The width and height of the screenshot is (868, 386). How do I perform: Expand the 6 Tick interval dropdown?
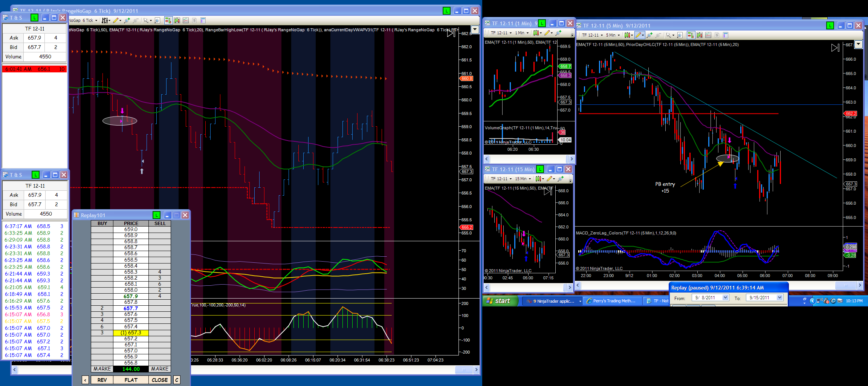(x=96, y=20)
